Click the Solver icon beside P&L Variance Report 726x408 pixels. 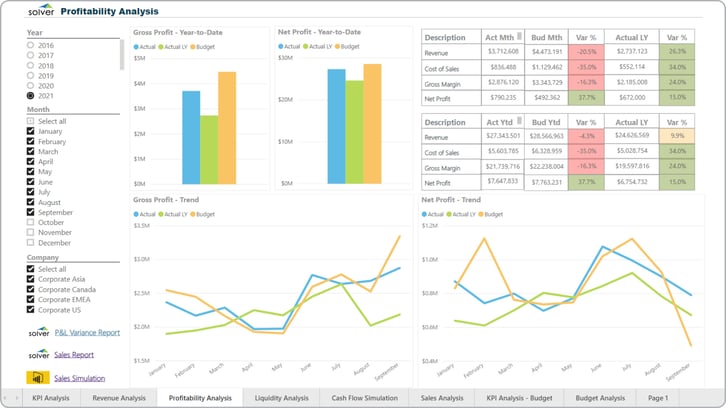(37, 332)
